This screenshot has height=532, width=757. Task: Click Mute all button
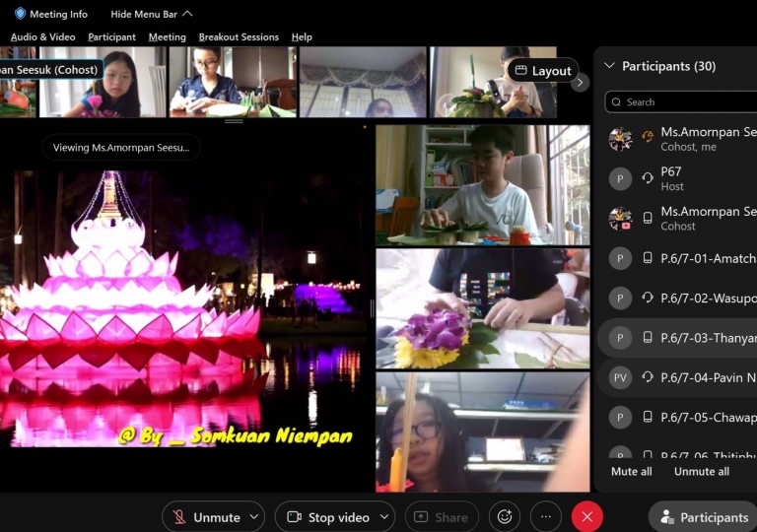[631, 472]
